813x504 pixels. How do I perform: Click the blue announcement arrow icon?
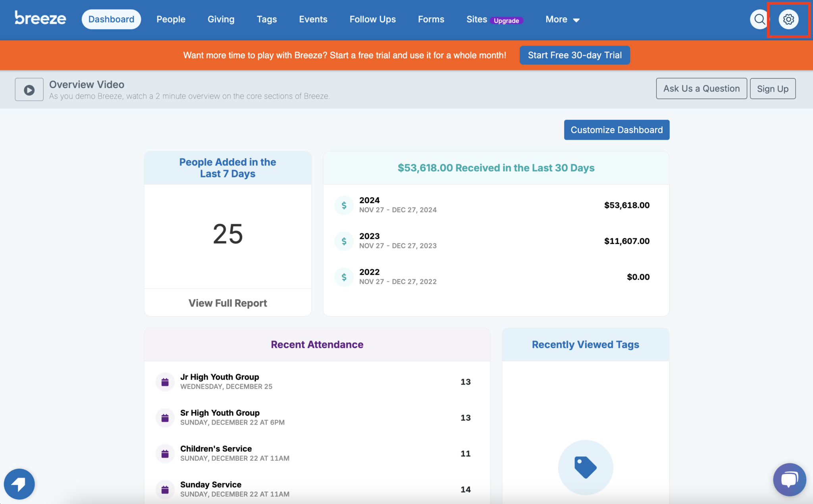click(19, 484)
